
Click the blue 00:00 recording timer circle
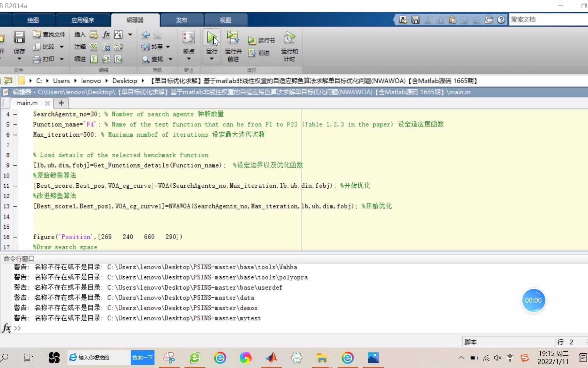533,300
